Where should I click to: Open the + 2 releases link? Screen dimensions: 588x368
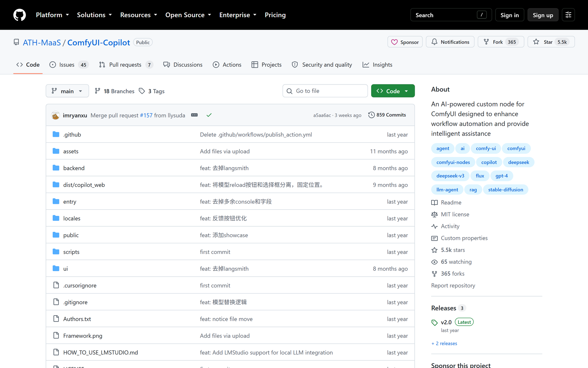click(x=444, y=343)
